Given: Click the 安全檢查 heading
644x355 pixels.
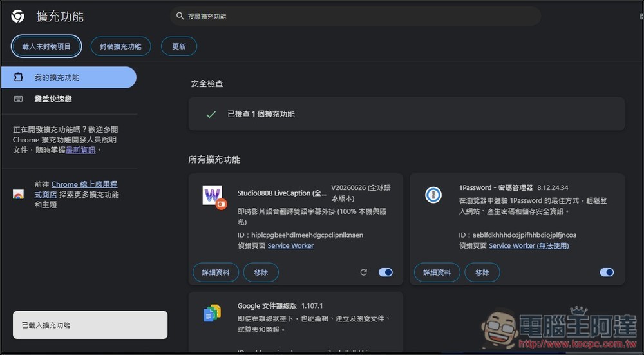Looking at the screenshot, I should (x=207, y=84).
